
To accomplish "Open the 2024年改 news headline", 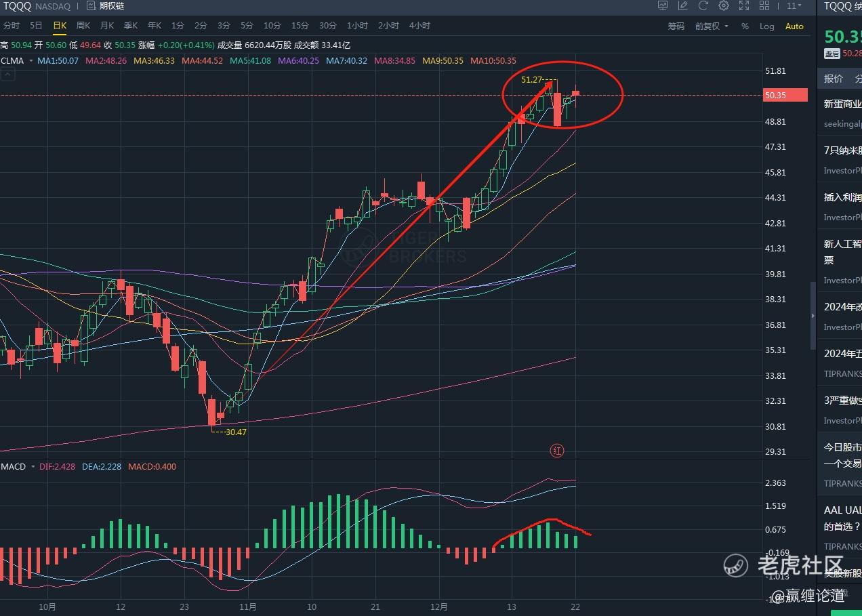I will pos(842,307).
